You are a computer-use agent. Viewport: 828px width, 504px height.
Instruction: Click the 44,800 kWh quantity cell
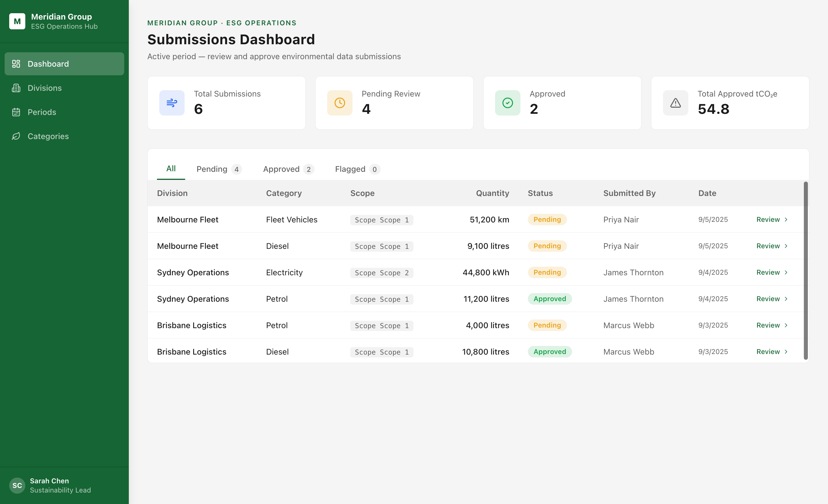pyautogui.click(x=486, y=272)
